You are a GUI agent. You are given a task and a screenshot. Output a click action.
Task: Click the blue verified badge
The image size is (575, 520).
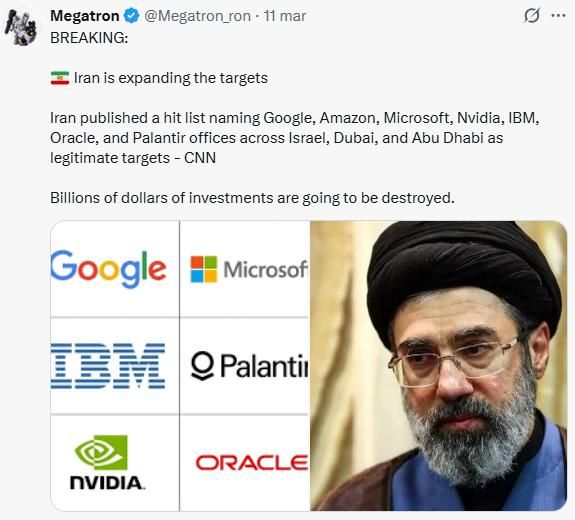click(x=132, y=16)
